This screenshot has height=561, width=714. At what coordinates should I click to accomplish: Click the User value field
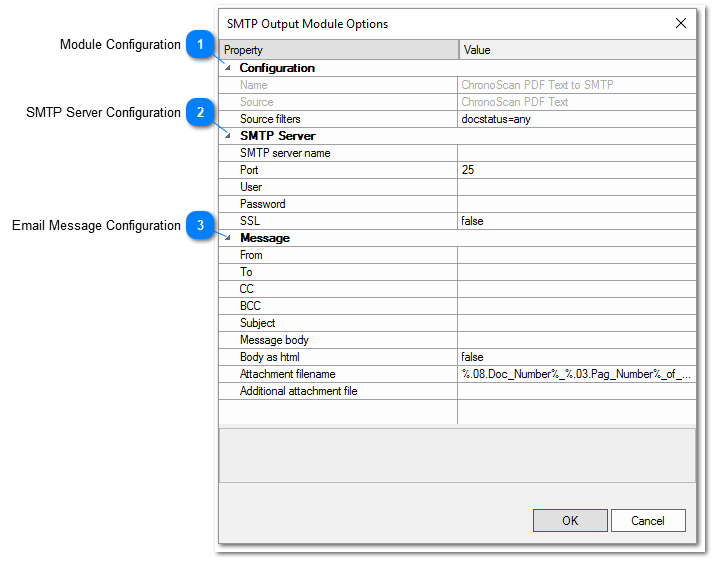point(576,187)
